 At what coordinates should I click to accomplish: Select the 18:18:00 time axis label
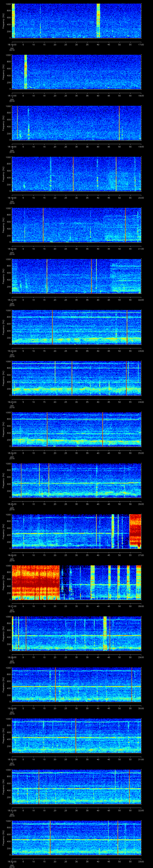[12, 147]
